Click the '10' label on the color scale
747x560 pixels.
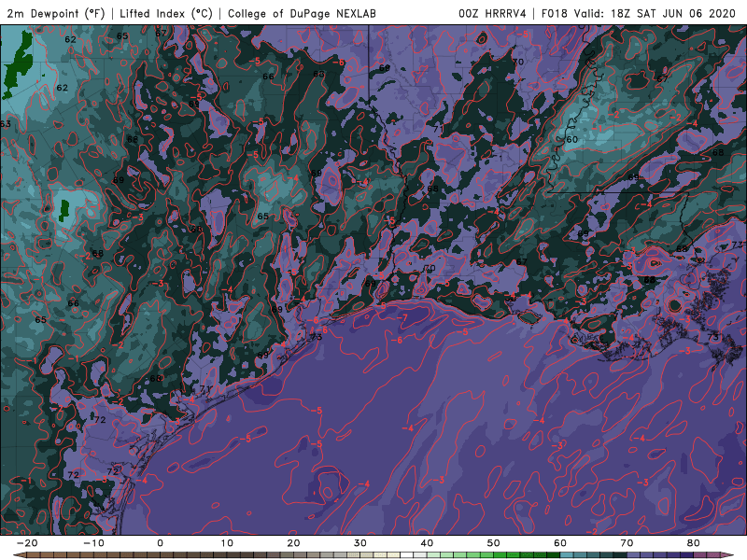pyautogui.click(x=227, y=543)
